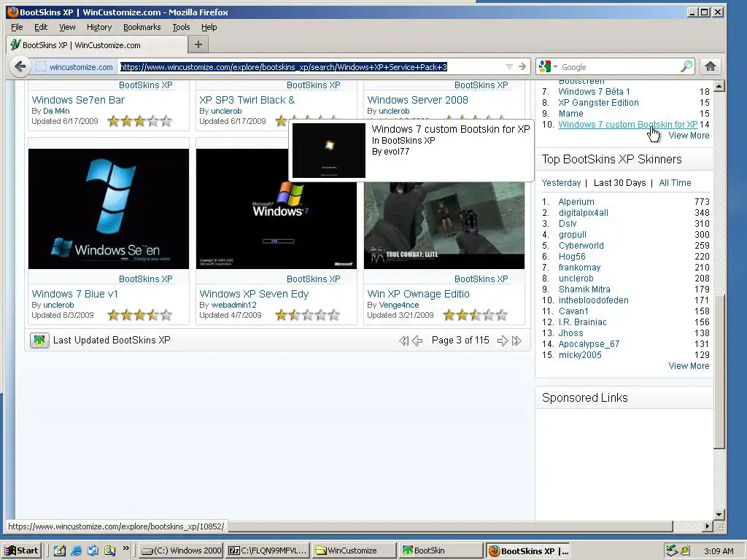Switch to WinCustomize folder taskbar button
Image resolution: width=747 pixels, height=560 pixels.
tap(354, 551)
